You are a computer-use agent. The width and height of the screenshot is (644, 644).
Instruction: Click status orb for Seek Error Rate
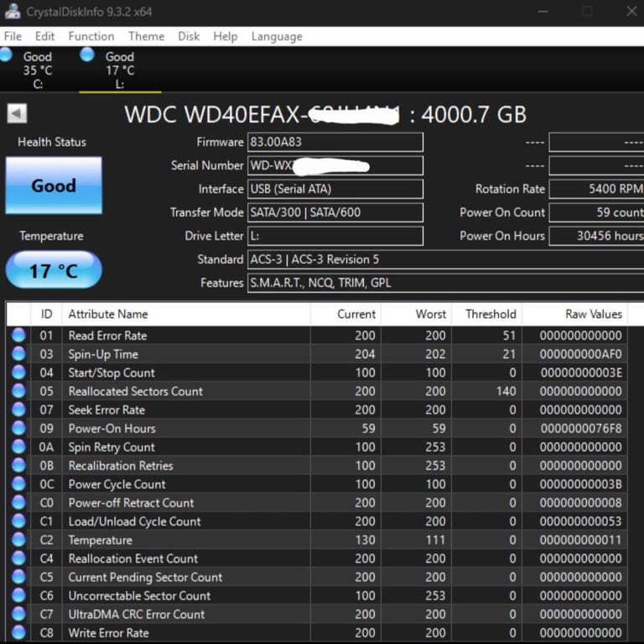(x=18, y=409)
